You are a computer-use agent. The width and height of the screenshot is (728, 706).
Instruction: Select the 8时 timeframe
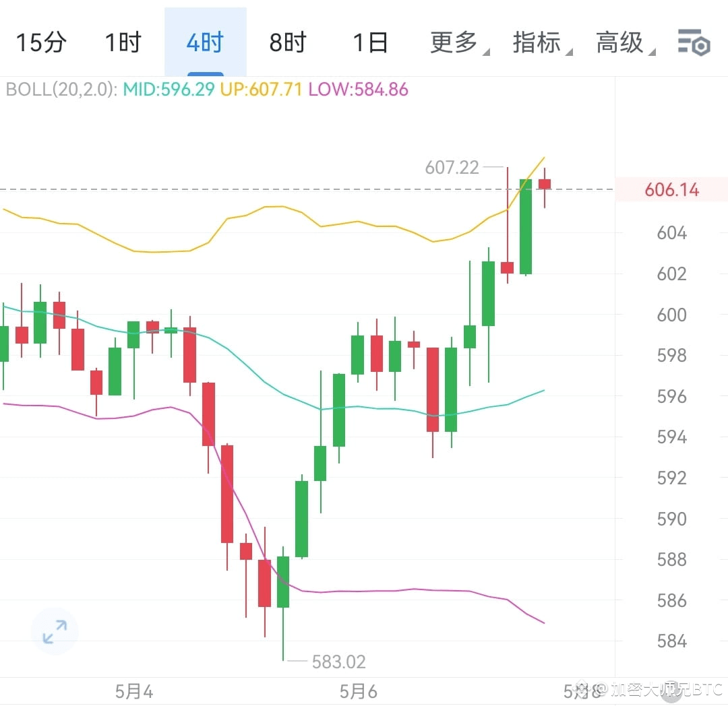point(286,42)
